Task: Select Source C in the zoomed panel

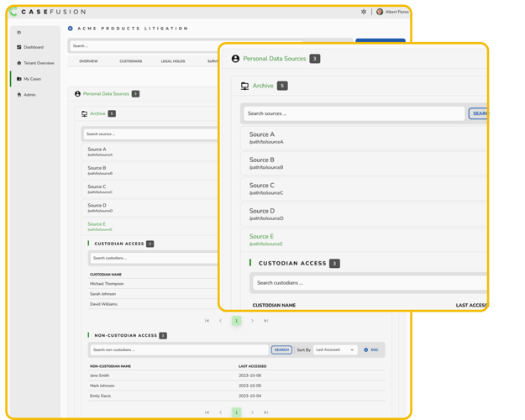Action: [365, 188]
